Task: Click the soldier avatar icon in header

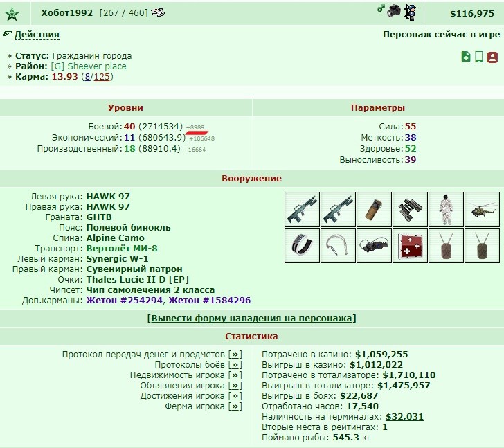Action: [411, 12]
